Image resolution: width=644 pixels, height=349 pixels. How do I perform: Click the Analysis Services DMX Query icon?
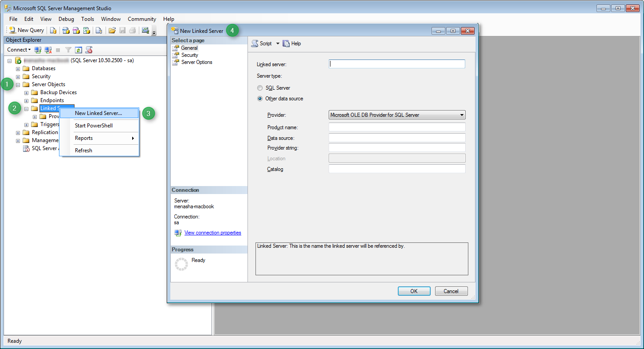tap(76, 30)
